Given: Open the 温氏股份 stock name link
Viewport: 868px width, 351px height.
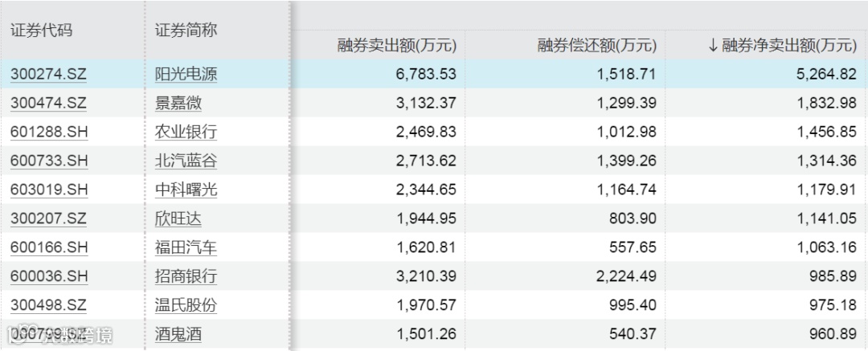Looking at the screenshot, I should tap(186, 305).
